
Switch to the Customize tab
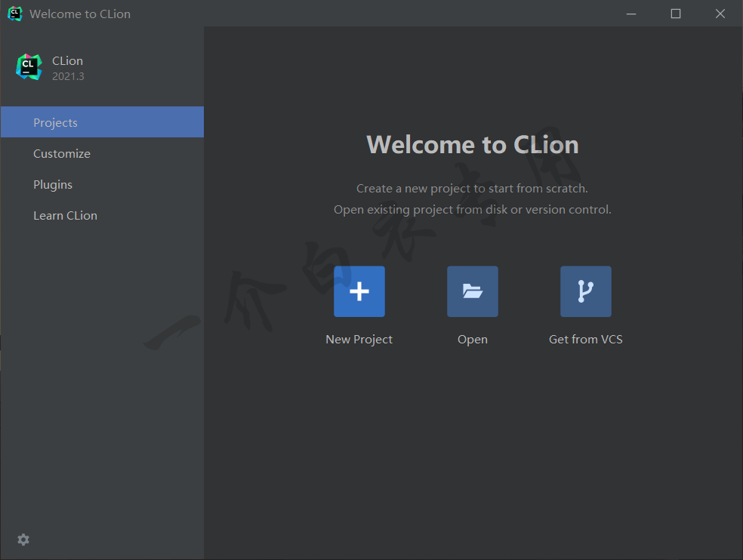click(x=103, y=153)
